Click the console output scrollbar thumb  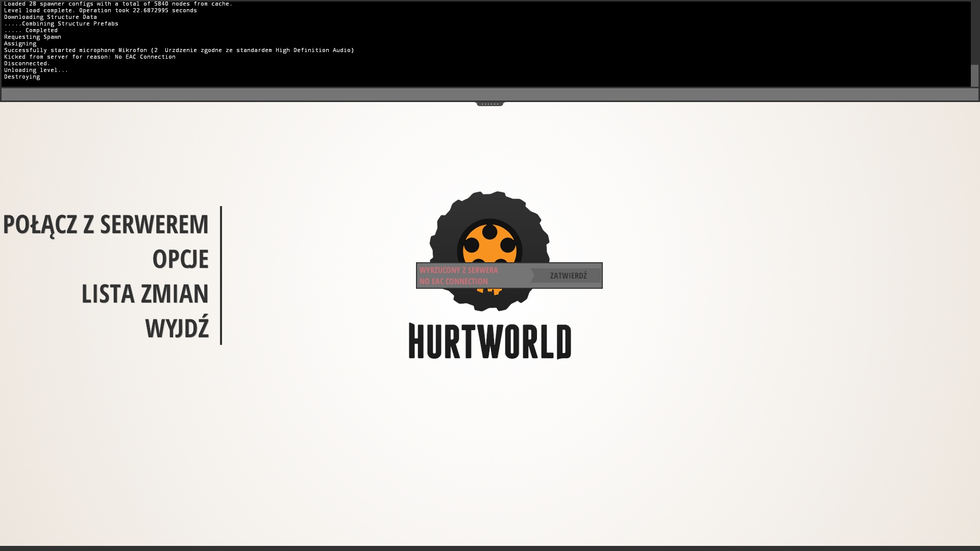tap(975, 76)
